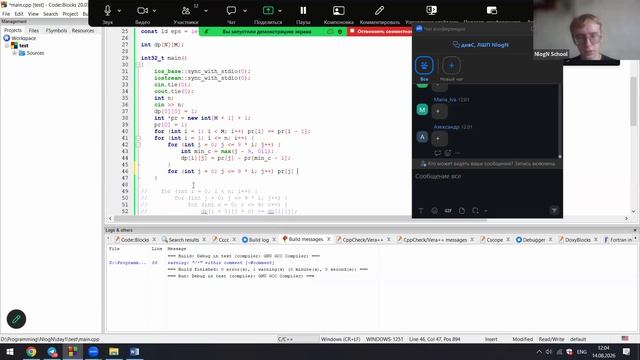Click the green Share screen icon
The width and height of the screenshot is (640, 360).
268,10
